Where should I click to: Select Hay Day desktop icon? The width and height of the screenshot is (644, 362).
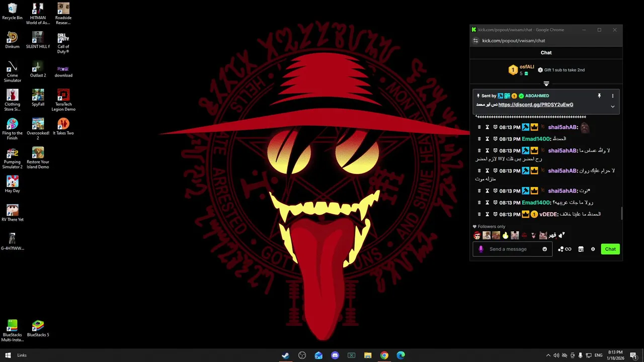tap(13, 184)
